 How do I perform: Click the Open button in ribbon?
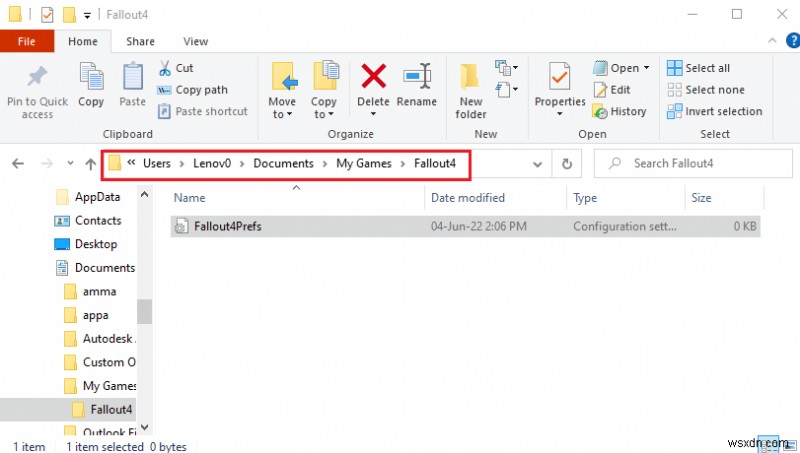tap(616, 68)
